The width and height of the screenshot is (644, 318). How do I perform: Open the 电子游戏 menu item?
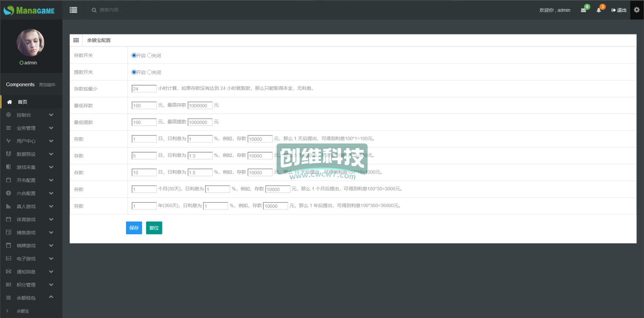(31, 259)
